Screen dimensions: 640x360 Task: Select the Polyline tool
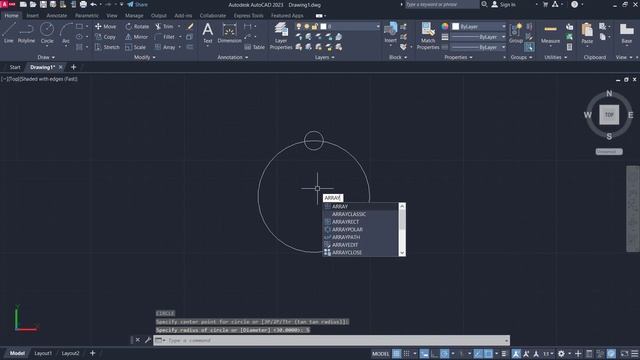coord(26,33)
